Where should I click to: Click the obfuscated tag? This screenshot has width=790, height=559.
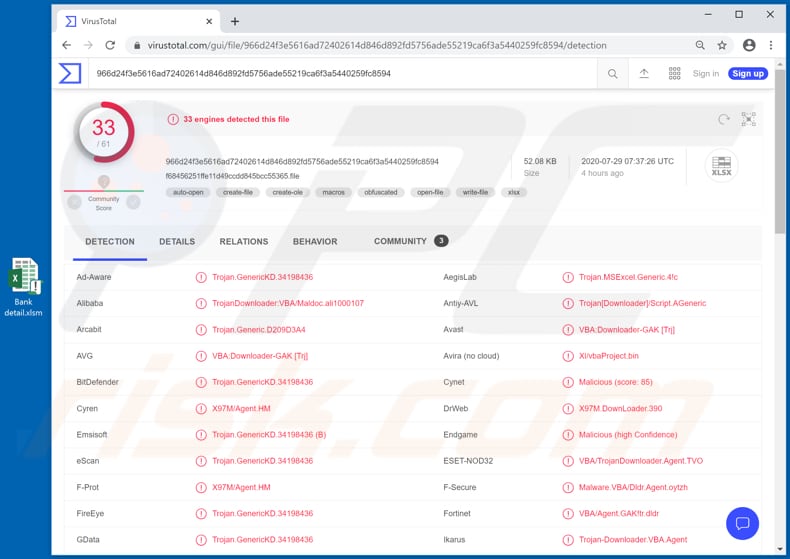tap(381, 192)
